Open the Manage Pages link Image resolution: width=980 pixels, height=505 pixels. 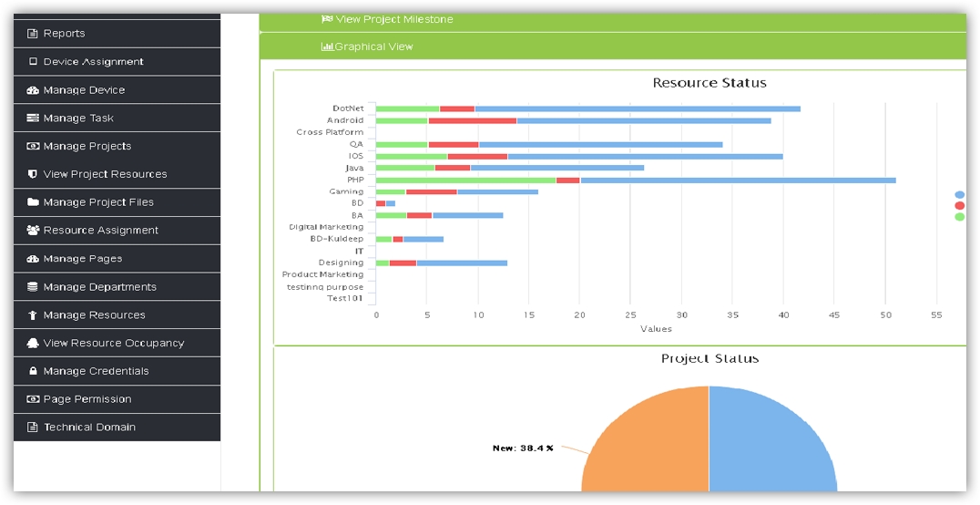117,259
